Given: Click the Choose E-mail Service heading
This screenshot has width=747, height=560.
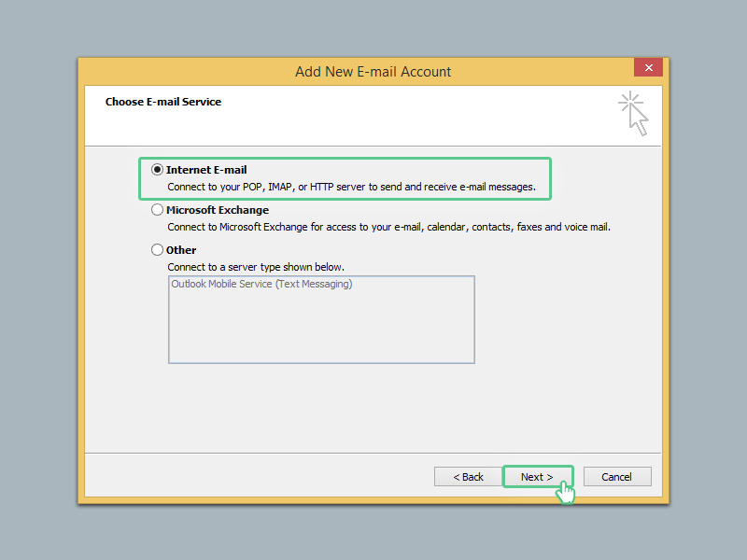Looking at the screenshot, I should (x=162, y=102).
